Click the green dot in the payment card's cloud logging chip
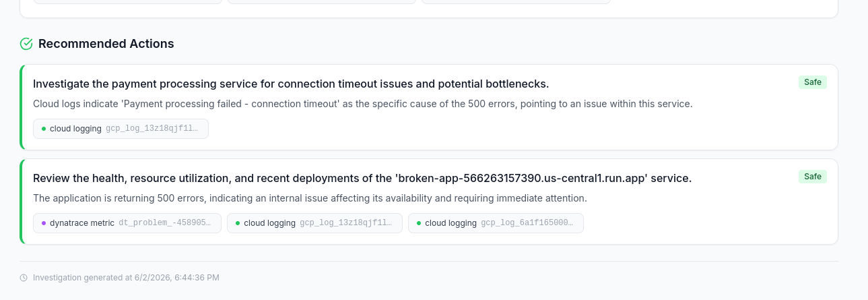The width and height of the screenshot is (868, 300). (44, 129)
